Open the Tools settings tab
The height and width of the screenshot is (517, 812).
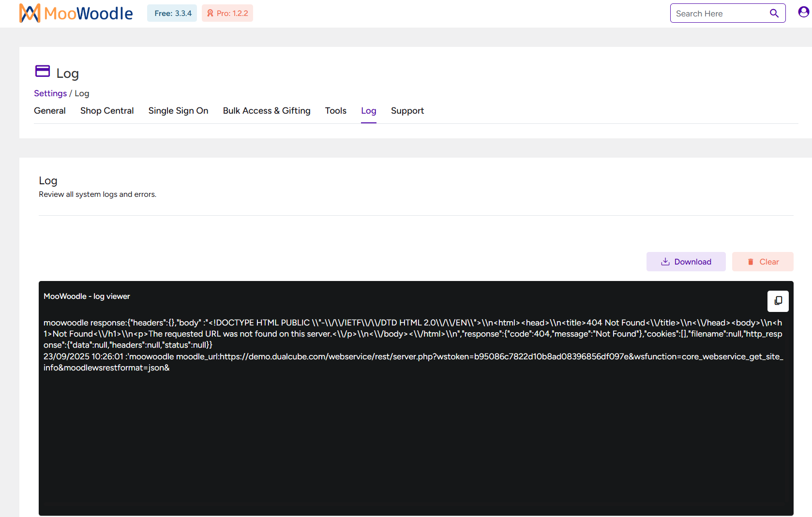[335, 111]
